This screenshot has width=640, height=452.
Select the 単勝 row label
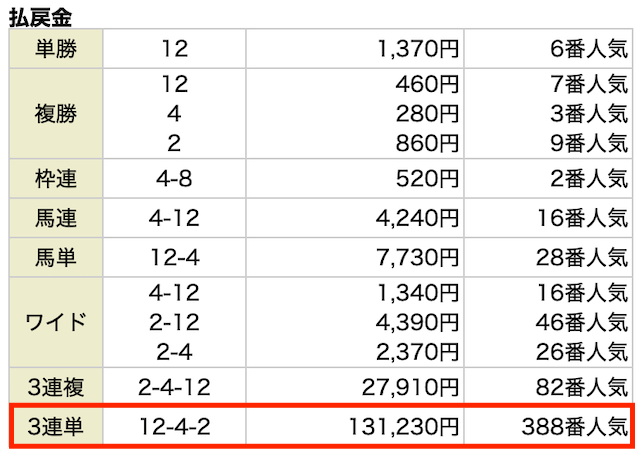pyautogui.click(x=56, y=49)
